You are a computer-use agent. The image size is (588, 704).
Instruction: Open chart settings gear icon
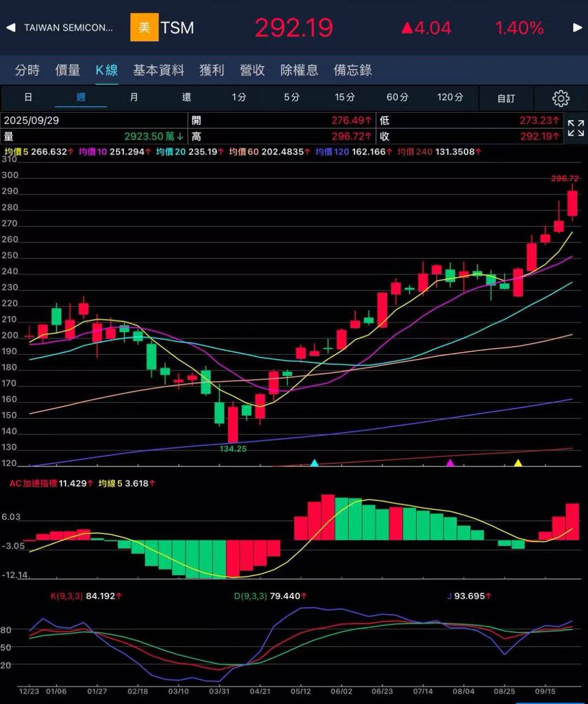[x=560, y=98]
